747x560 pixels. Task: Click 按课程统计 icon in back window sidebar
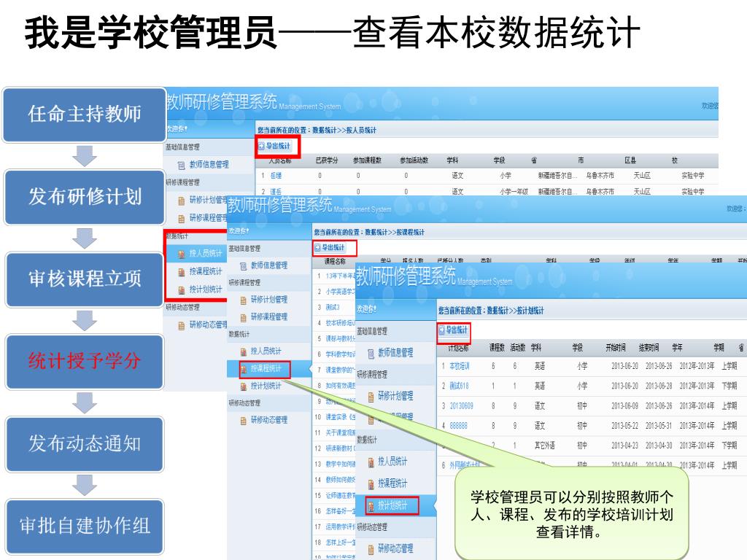181,272
